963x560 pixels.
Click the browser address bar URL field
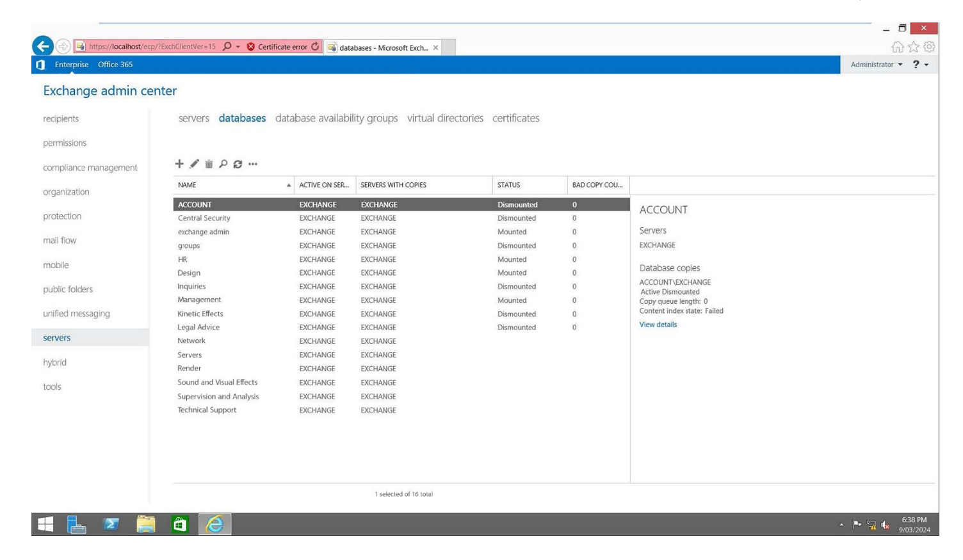coord(152,47)
